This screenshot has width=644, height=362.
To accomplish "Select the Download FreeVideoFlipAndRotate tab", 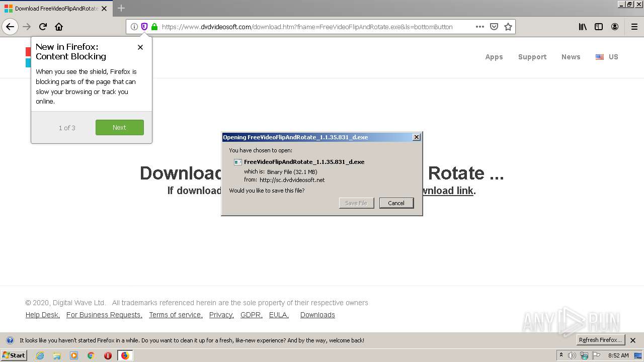I will point(55,9).
